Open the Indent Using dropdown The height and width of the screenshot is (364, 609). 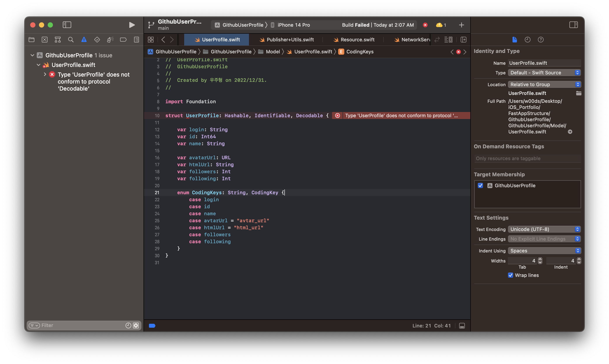544,251
